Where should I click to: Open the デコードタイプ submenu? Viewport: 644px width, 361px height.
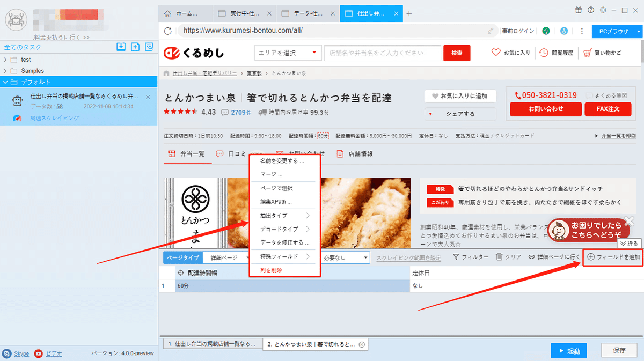pos(285,229)
